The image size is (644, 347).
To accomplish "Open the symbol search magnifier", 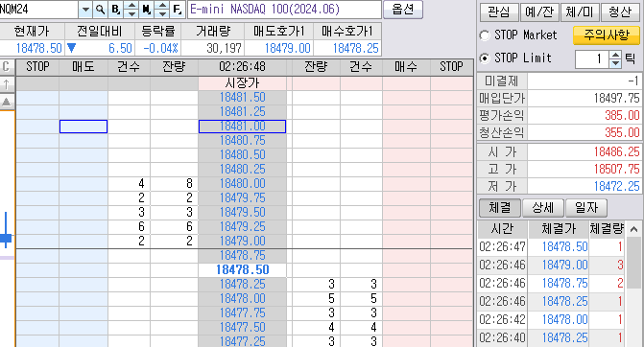I will point(100,9).
